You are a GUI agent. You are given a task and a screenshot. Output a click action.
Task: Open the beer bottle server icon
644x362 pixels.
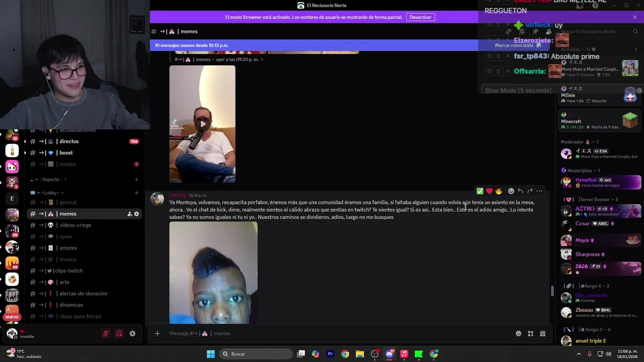pos(12,150)
